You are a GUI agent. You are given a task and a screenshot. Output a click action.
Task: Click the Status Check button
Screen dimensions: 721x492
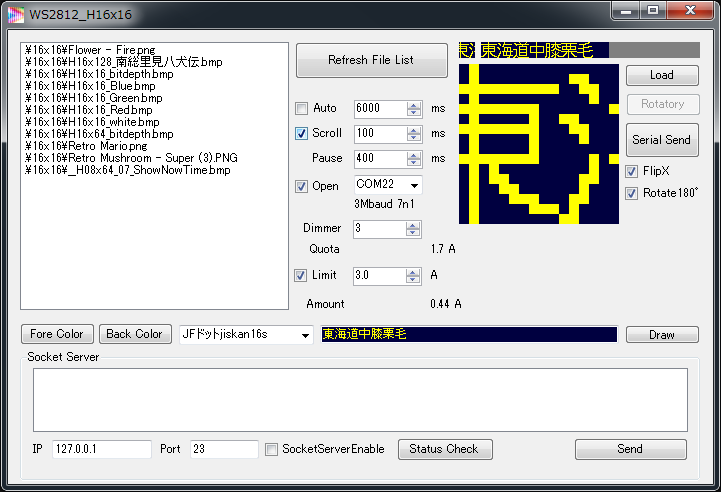pyautogui.click(x=445, y=449)
